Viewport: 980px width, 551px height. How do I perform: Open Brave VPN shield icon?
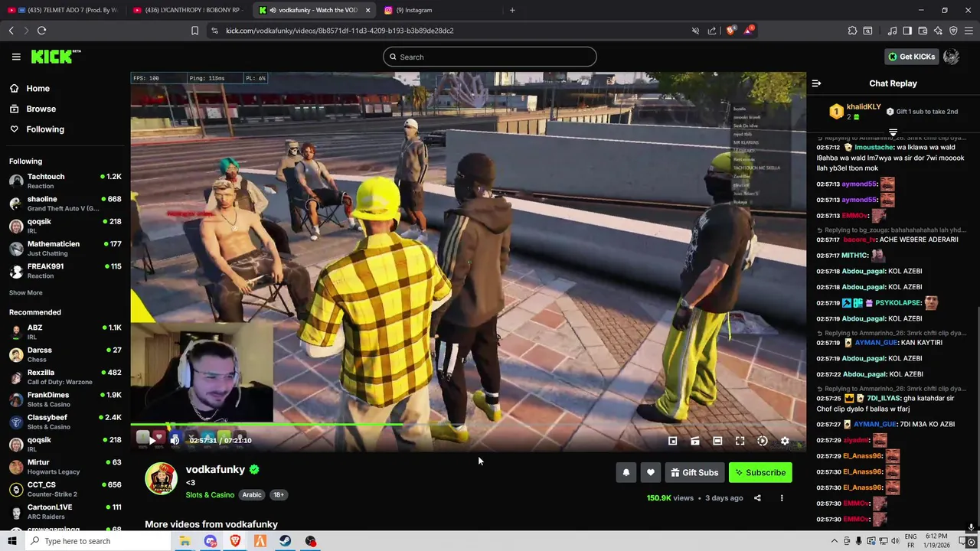point(953,31)
